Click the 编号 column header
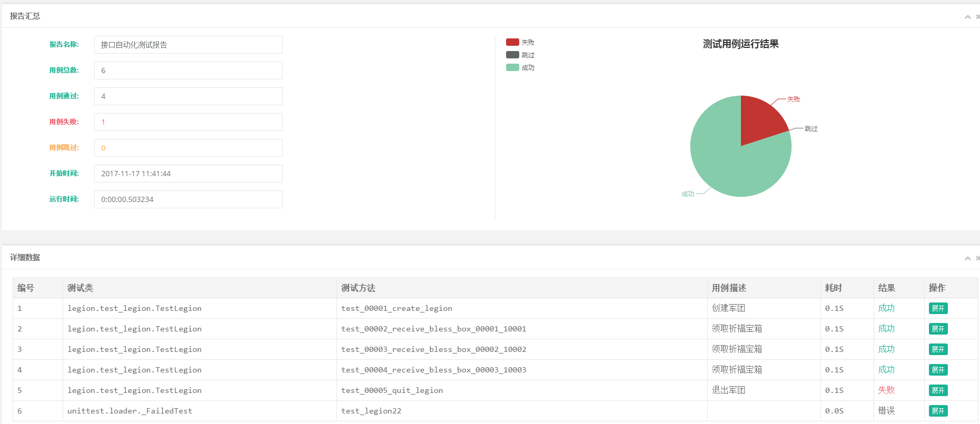Image resolution: width=980 pixels, height=424 pixels. coord(38,288)
